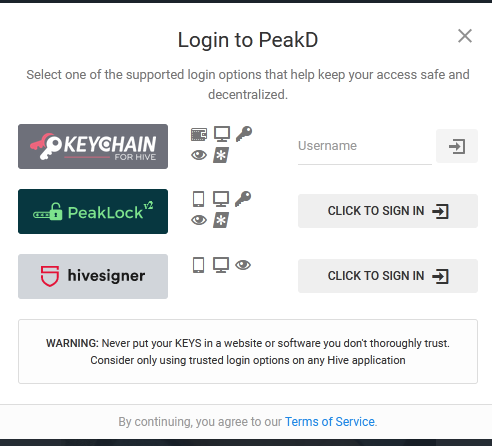Screen dimensions: 492x446
Task: Click the eye icon in hivesigner row
Action: [243, 265]
